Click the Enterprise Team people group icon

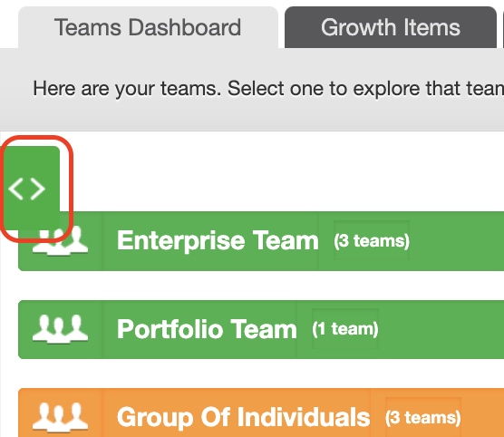pyautogui.click(x=60, y=241)
